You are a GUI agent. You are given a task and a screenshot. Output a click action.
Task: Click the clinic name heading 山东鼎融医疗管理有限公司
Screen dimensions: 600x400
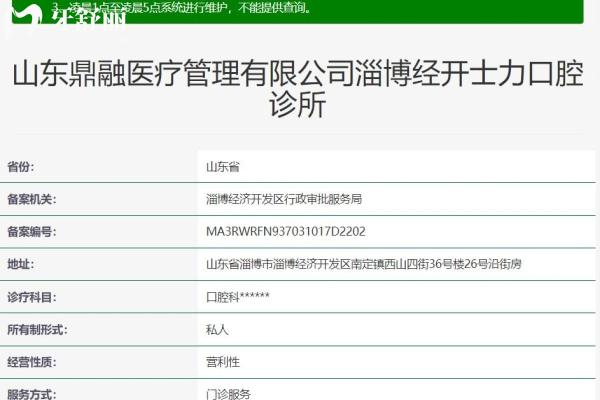(298, 88)
